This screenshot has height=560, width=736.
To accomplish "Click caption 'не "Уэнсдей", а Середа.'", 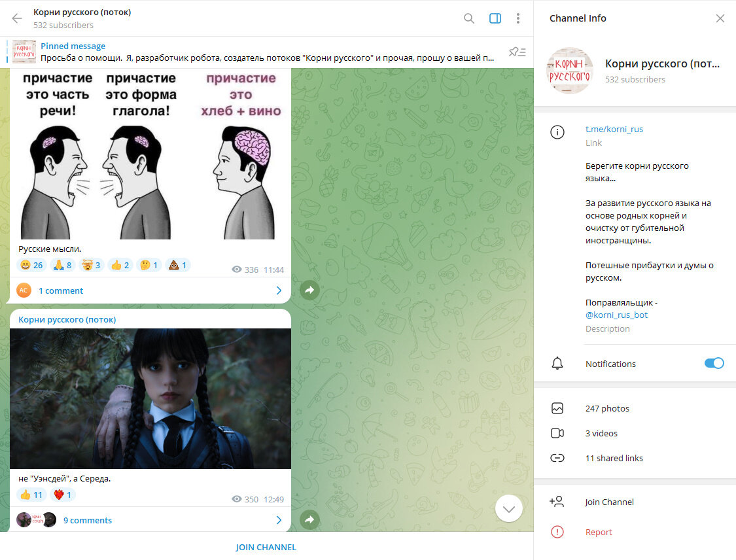I will (x=64, y=479).
